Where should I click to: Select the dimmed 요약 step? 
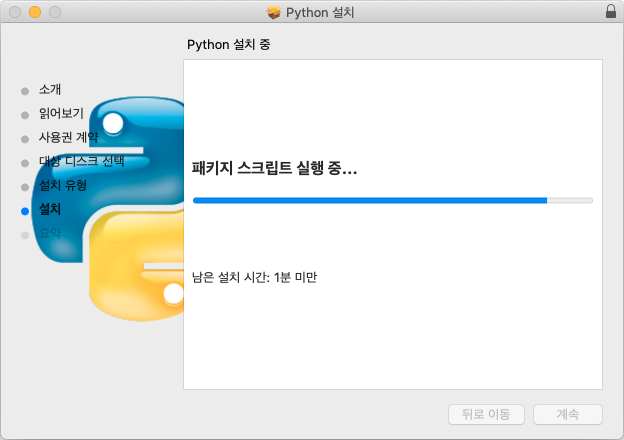[x=50, y=233]
